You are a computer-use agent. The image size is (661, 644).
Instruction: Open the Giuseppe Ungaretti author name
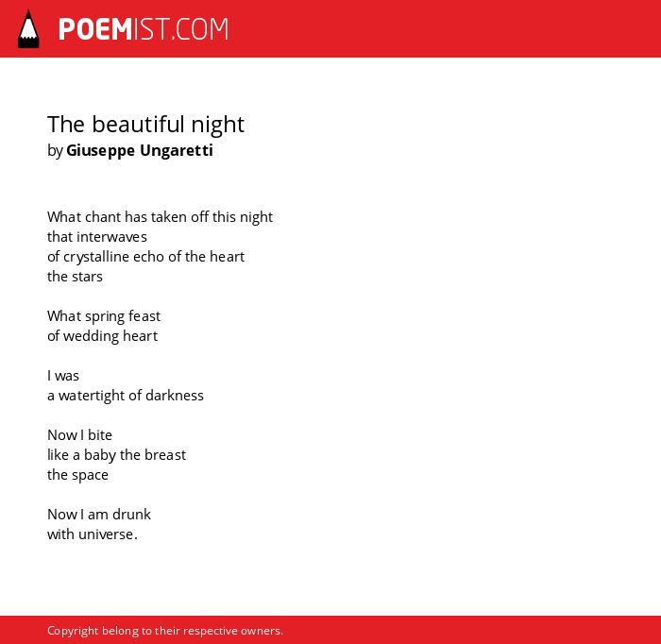coord(140,150)
